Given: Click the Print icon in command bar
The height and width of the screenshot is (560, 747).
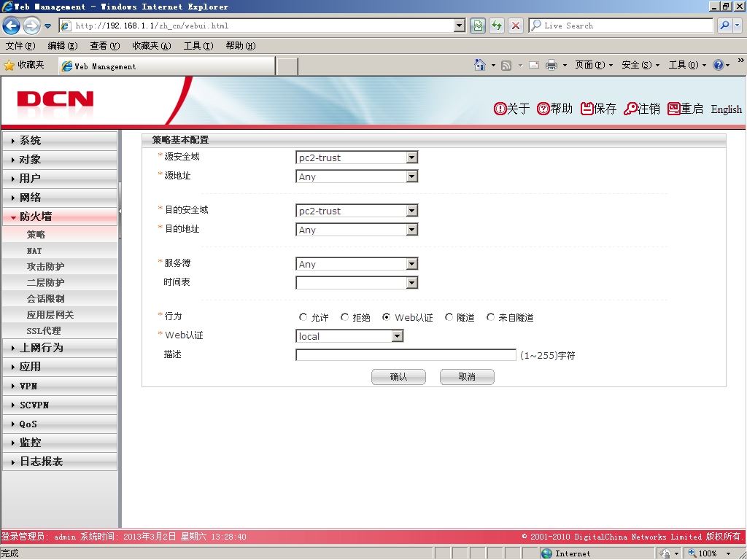Looking at the screenshot, I should [551, 65].
